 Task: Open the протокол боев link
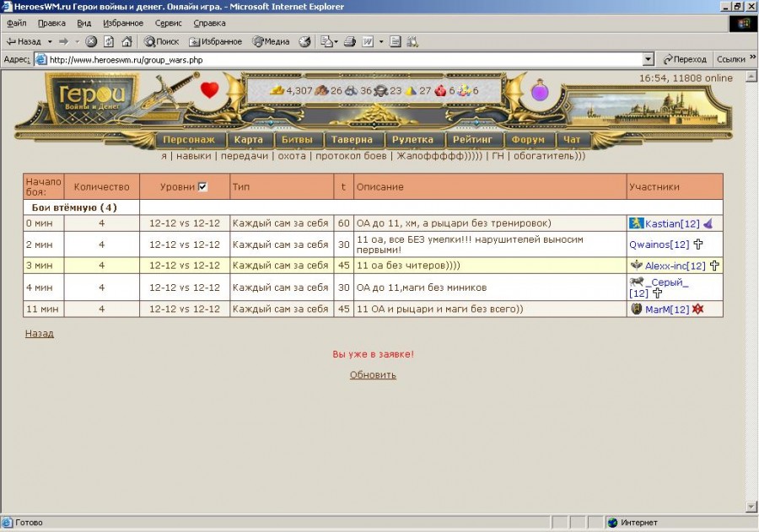pyautogui.click(x=351, y=156)
